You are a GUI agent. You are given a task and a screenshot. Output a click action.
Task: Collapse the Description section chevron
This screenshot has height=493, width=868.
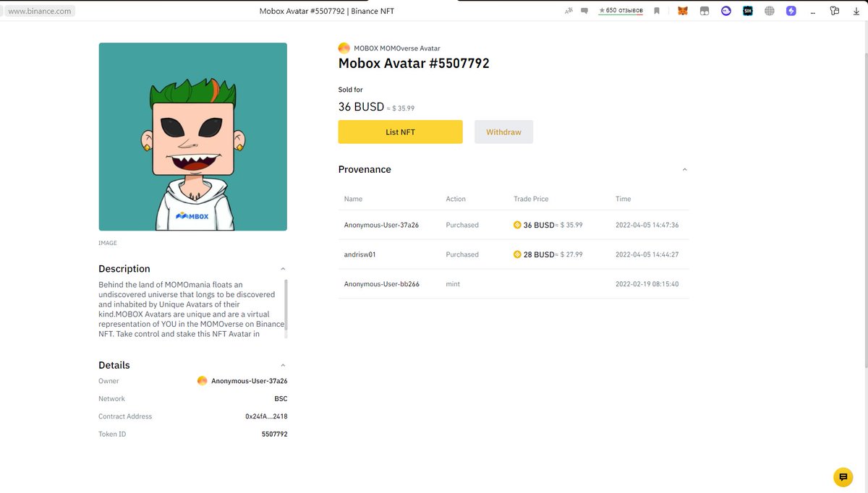[x=283, y=269]
